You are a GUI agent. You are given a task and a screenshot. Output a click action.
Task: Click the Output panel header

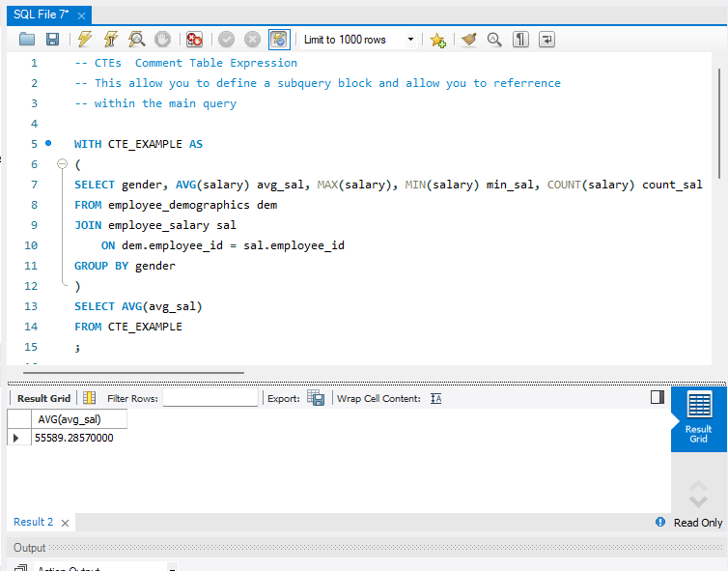[366, 547]
